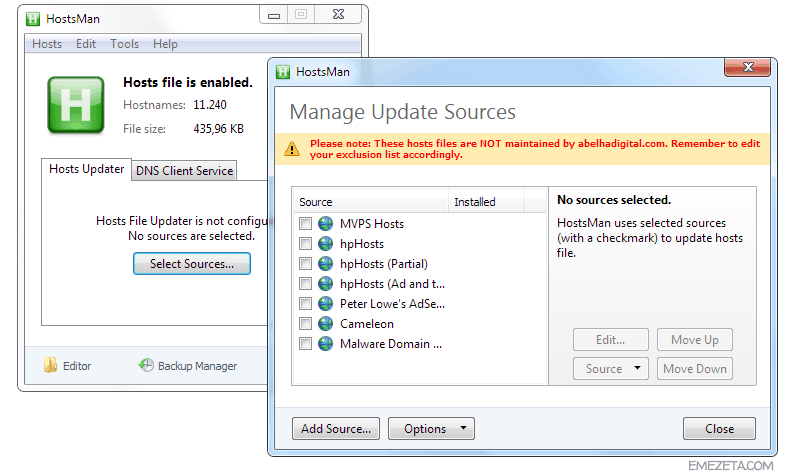Image resolution: width=800 pixels, height=475 pixels.
Task: Click the globe icon beside Cameleon
Action: [326, 323]
